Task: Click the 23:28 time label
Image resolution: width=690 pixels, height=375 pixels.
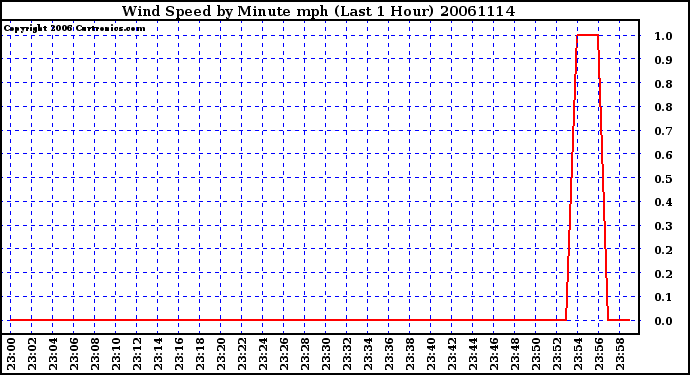Action: 305,354
